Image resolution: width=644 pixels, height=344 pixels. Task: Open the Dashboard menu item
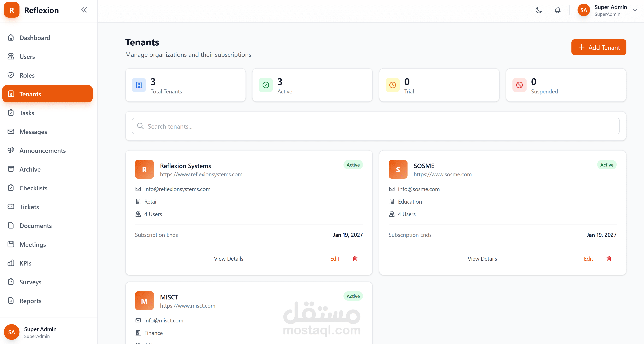[x=35, y=38]
